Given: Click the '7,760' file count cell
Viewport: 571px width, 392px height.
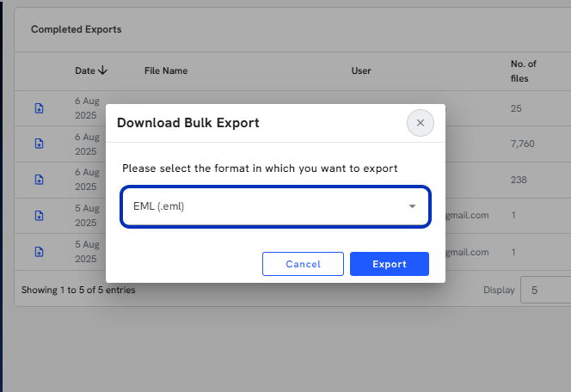Looking at the screenshot, I should point(523,144).
